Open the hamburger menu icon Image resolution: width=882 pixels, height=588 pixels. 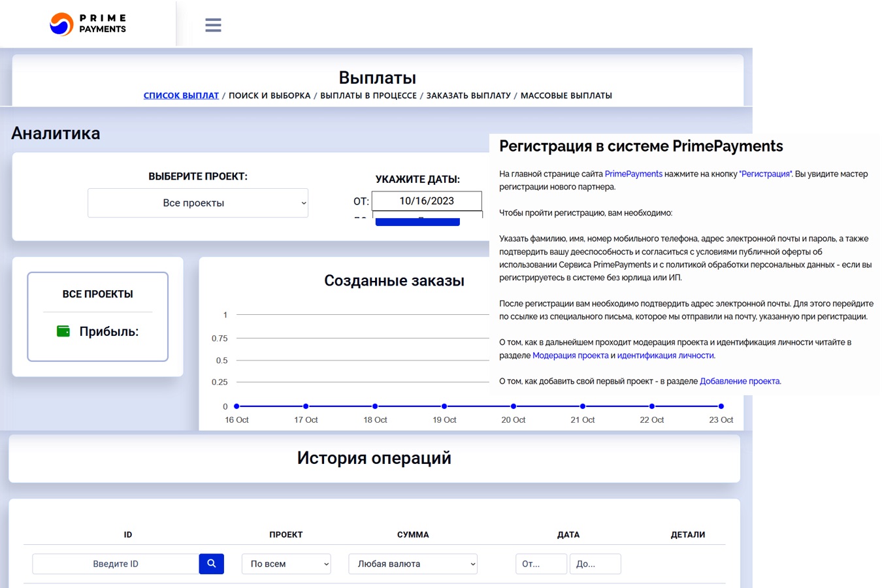click(x=213, y=25)
